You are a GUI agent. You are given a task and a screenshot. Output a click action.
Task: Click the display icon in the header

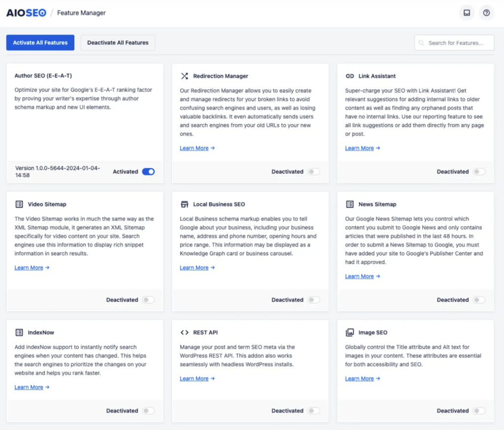tap(467, 13)
